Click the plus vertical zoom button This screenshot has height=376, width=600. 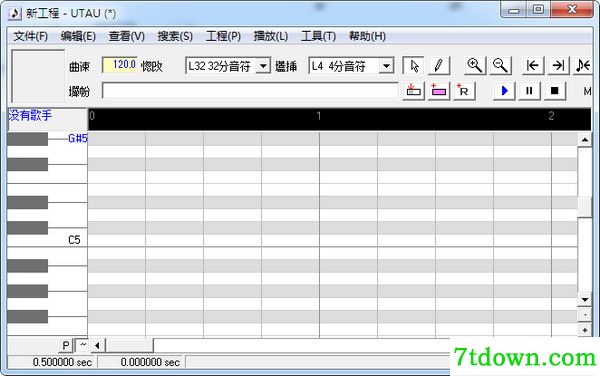pyautogui.click(x=585, y=330)
